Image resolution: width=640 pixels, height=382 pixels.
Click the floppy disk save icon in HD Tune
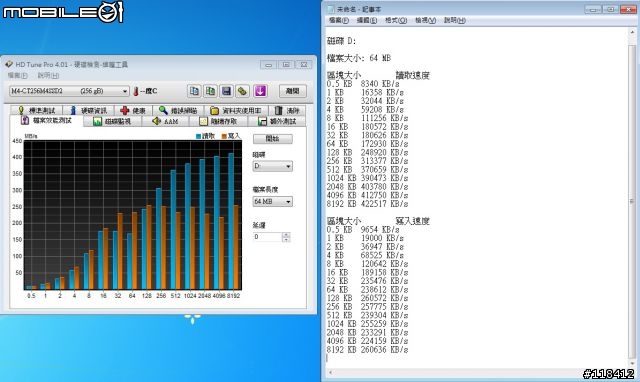tap(227, 91)
